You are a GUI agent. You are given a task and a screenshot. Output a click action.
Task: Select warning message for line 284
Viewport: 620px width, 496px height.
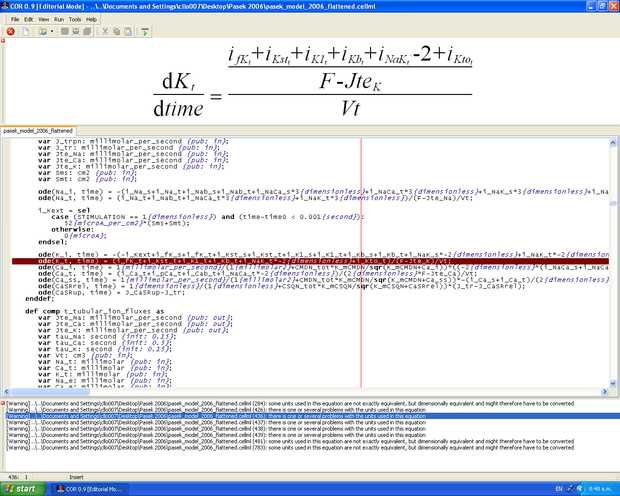point(290,403)
